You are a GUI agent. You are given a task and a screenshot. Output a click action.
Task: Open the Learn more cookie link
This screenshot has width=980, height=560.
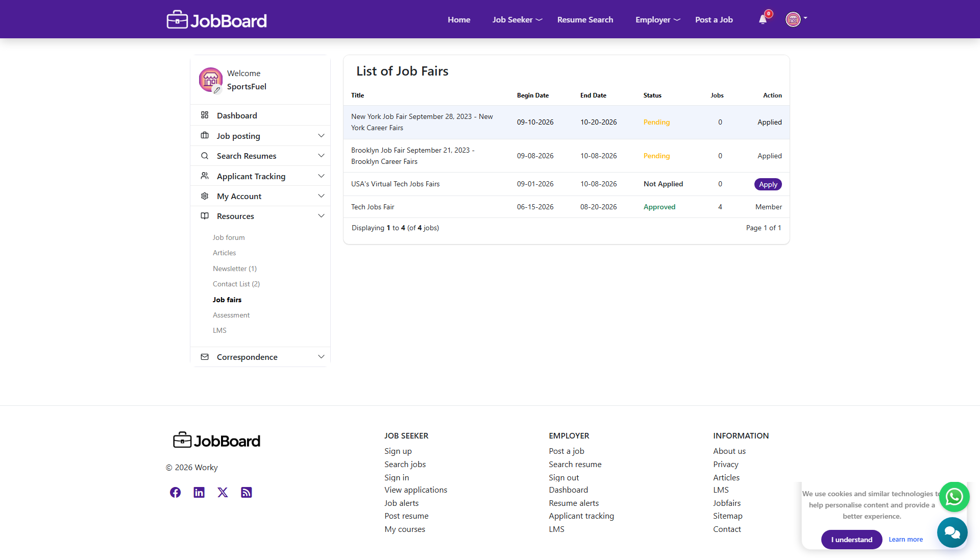[x=905, y=540]
